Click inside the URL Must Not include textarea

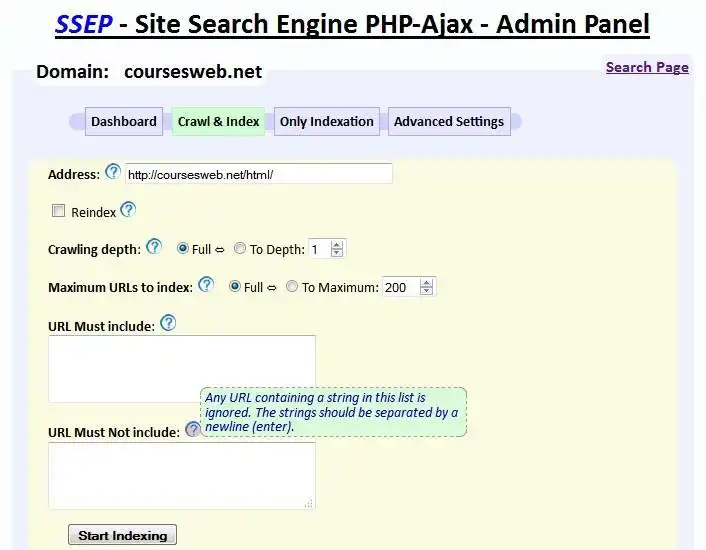click(x=181, y=476)
